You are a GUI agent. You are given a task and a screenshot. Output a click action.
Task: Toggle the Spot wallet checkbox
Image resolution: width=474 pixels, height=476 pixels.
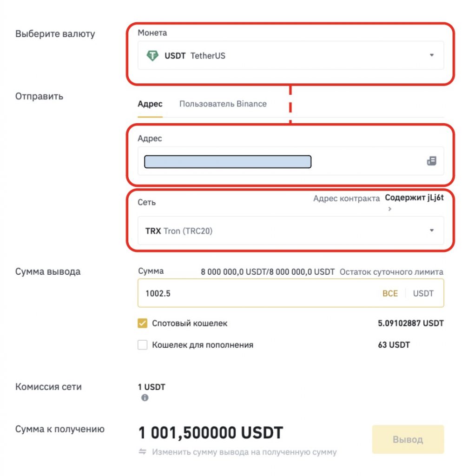coord(143,323)
